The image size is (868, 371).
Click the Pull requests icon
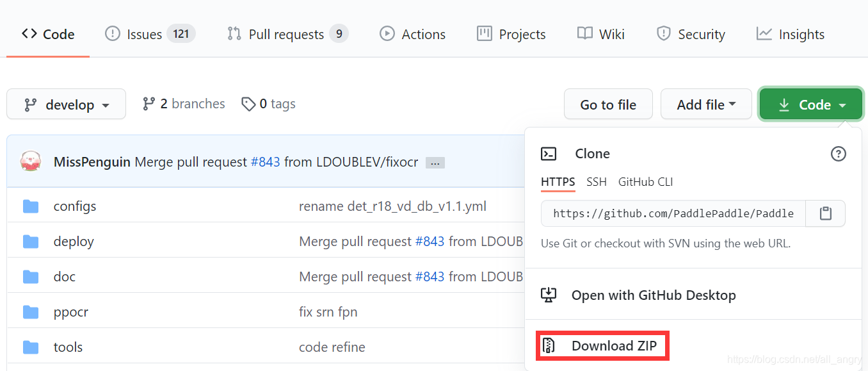coord(234,34)
